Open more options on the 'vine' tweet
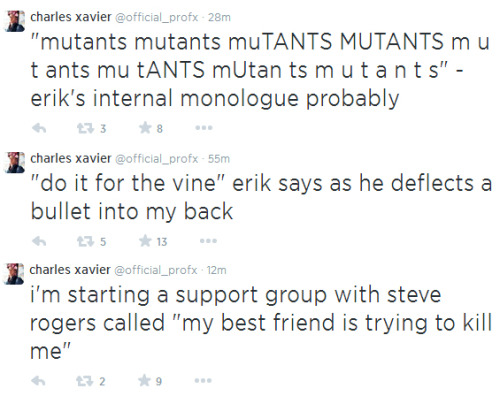This screenshot has width=500, height=396. [x=208, y=241]
